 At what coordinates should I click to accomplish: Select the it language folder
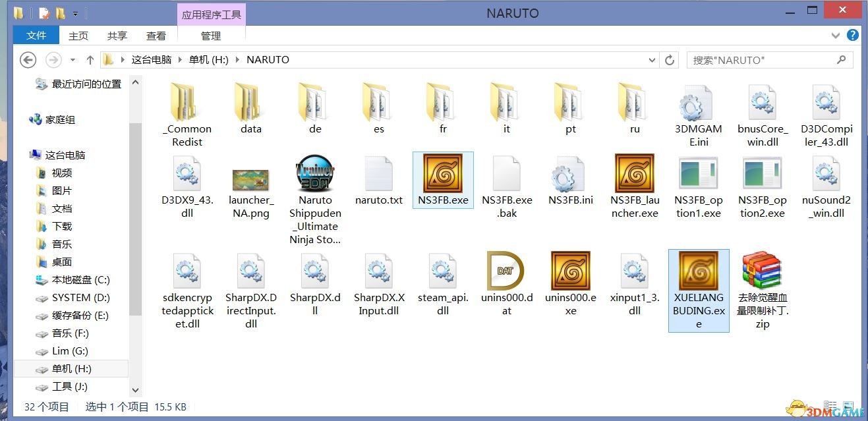pos(507,109)
